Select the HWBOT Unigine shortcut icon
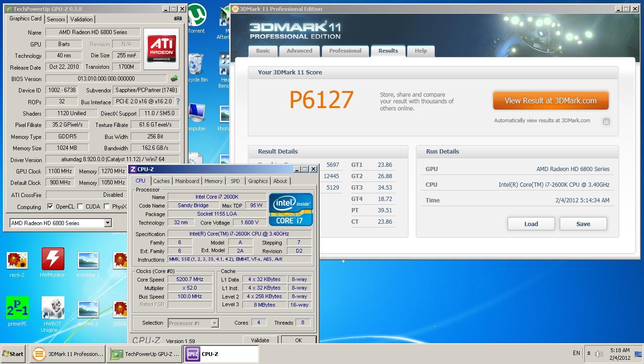Screen dimensions: 644x364 pyautogui.click(x=53, y=314)
